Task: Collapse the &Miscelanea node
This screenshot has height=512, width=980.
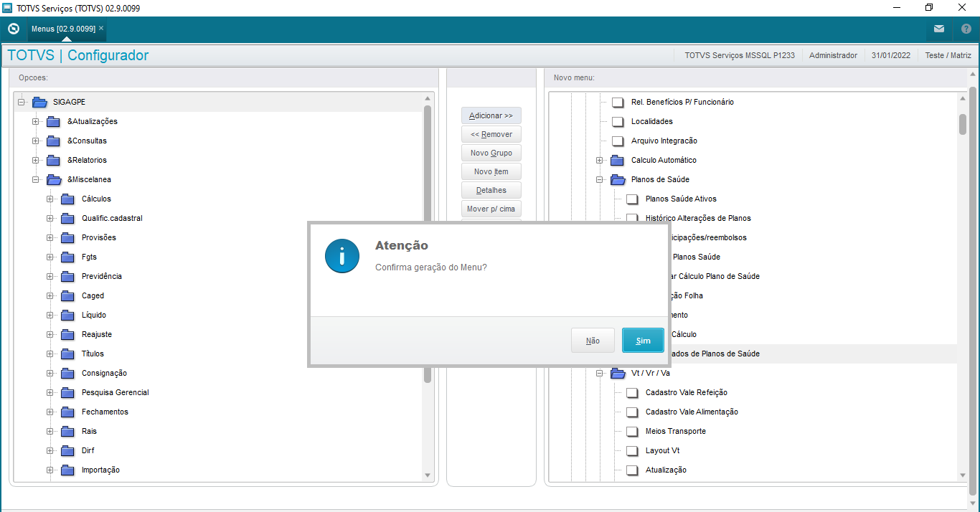Action: [36, 179]
